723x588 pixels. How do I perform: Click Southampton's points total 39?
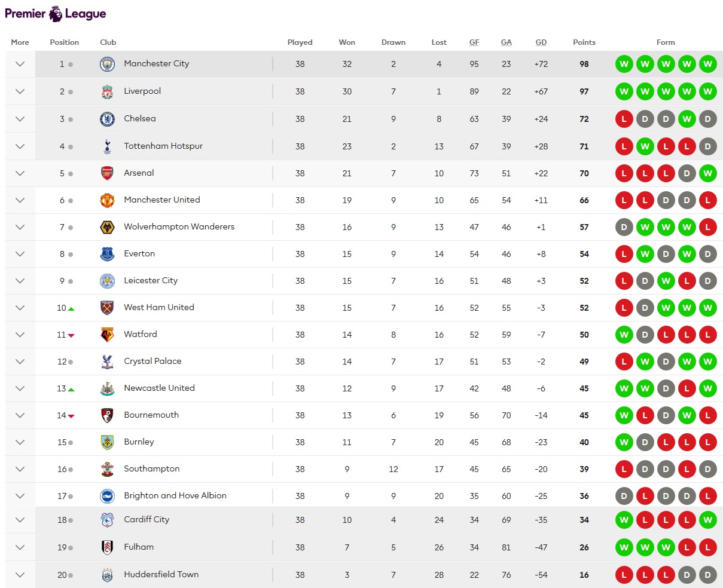(x=584, y=469)
